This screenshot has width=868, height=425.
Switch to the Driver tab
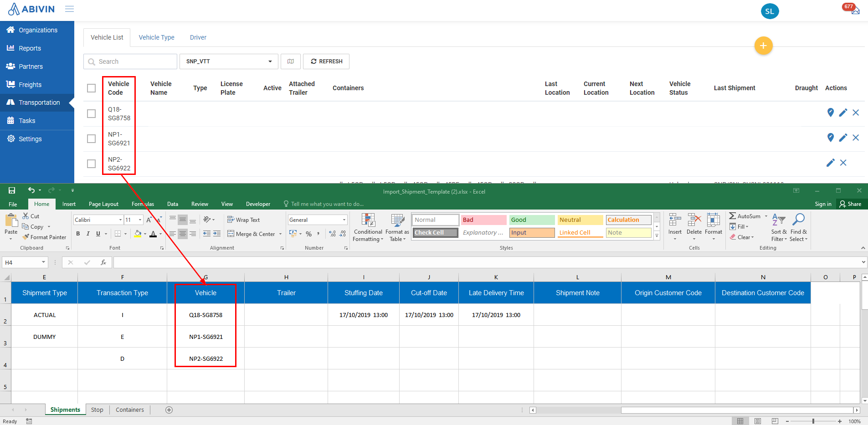click(198, 37)
